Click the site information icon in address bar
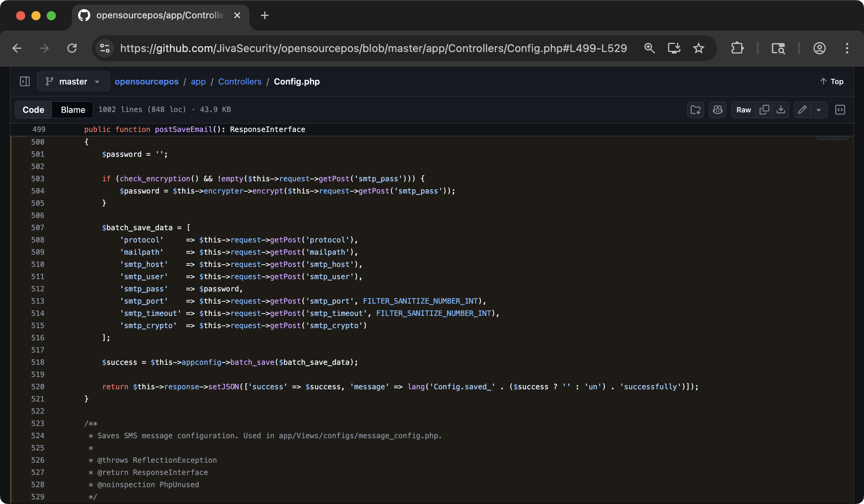Viewport: 864px width, 504px height. 104,48
